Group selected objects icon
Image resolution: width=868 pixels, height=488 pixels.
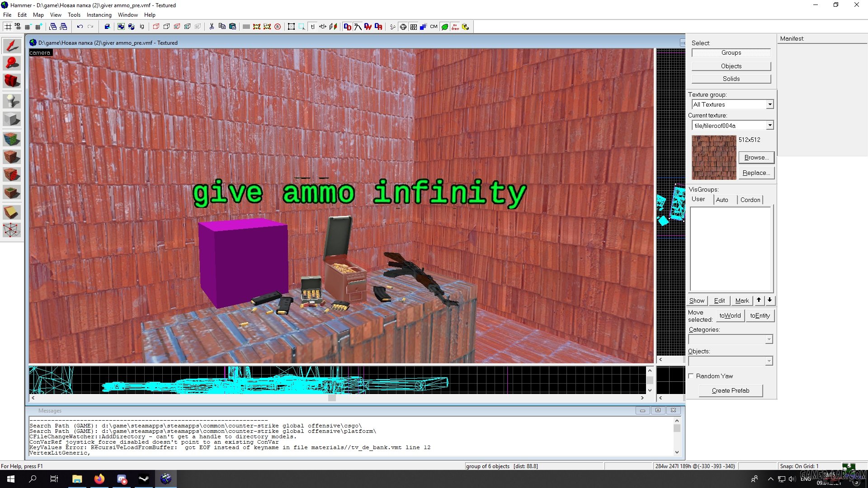click(121, 27)
